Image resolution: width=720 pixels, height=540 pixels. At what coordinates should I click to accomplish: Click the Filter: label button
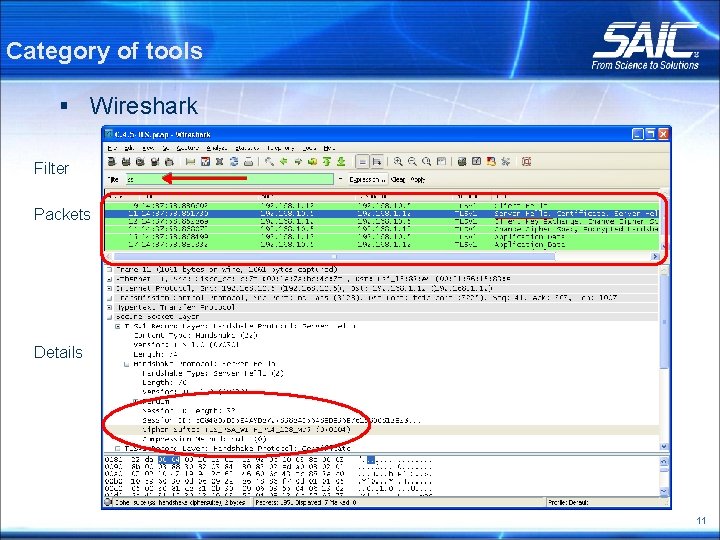click(113, 180)
